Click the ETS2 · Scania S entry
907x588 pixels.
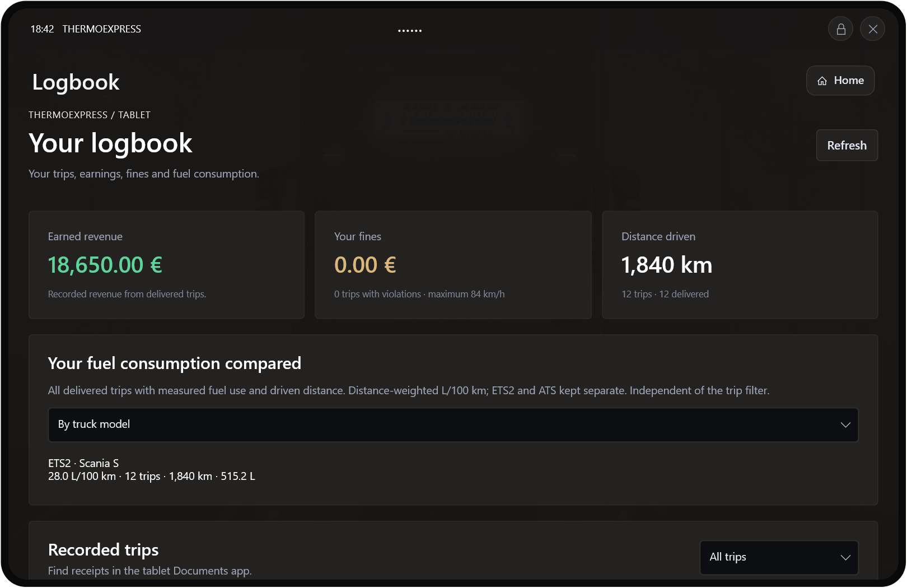(x=83, y=463)
